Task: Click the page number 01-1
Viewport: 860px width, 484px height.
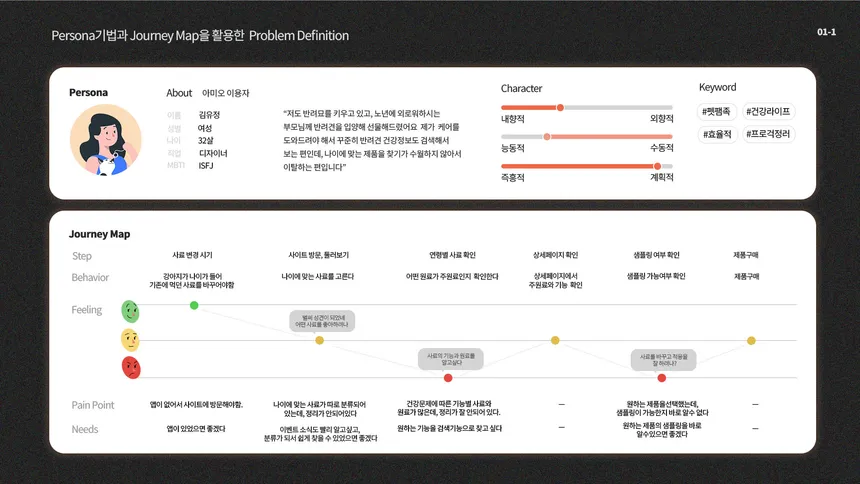Action: [x=827, y=32]
